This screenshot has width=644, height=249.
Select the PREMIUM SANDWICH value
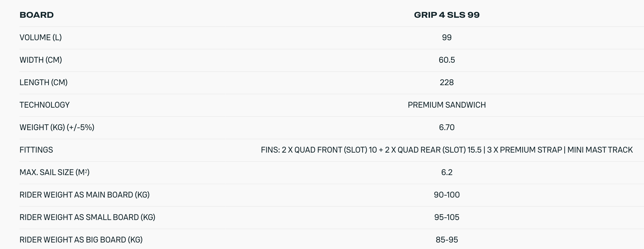[447, 105]
